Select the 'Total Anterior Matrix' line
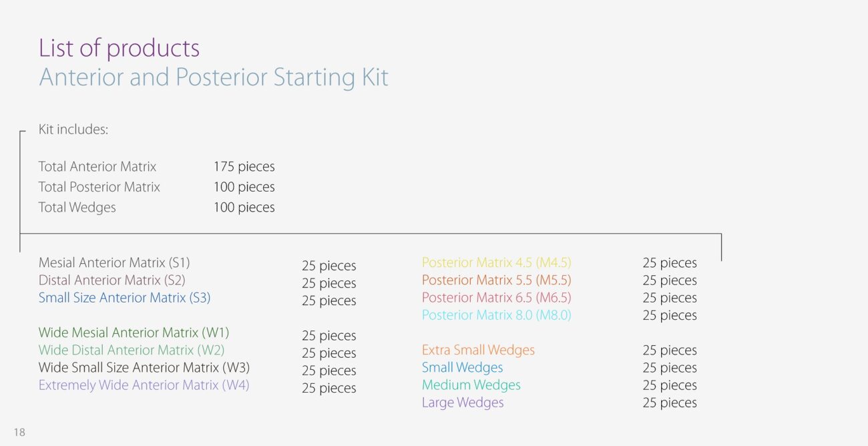 97,167
